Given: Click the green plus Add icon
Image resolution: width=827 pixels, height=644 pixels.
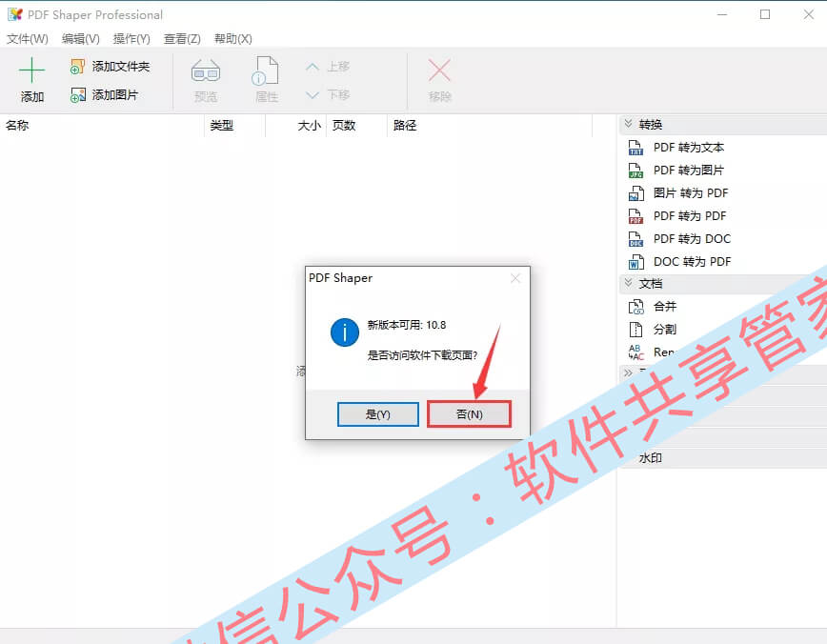Looking at the screenshot, I should pyautogui.click(x=31, y=70).
